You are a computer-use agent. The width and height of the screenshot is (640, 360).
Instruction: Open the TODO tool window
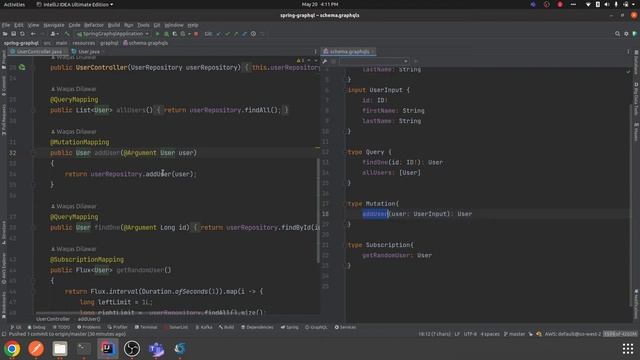click(62, 327)
